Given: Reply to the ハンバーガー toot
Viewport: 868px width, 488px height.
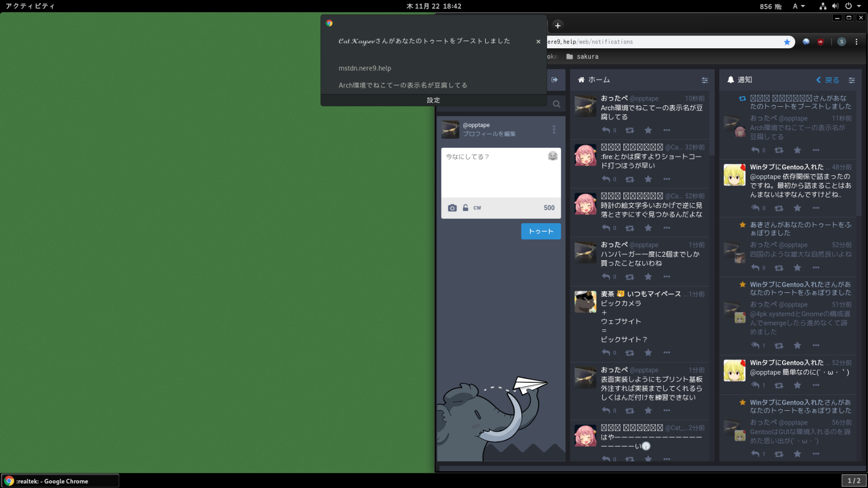Looking at the screenshot, I should [x=606, y=277].
